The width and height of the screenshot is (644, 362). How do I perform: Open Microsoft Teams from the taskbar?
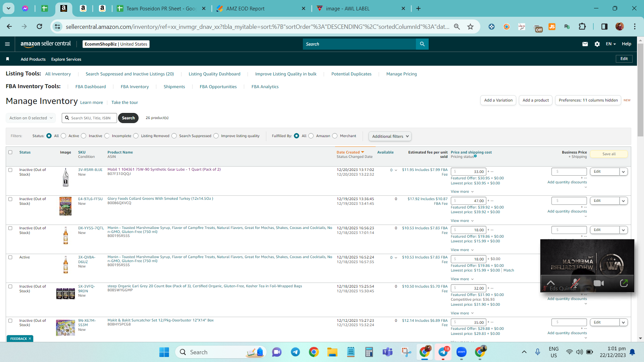387,352
